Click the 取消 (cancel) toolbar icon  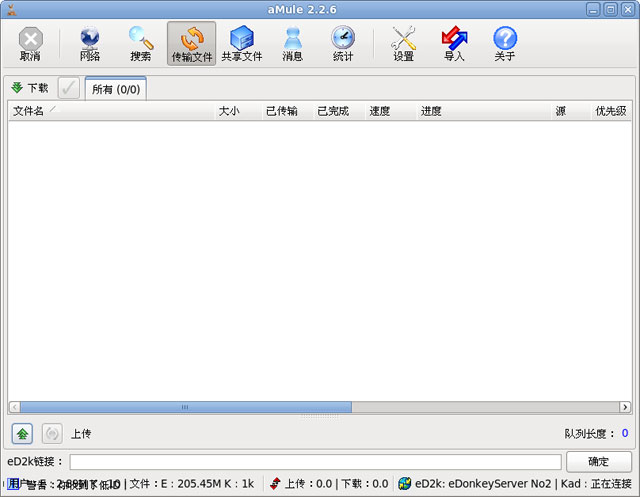click(30, 44)
